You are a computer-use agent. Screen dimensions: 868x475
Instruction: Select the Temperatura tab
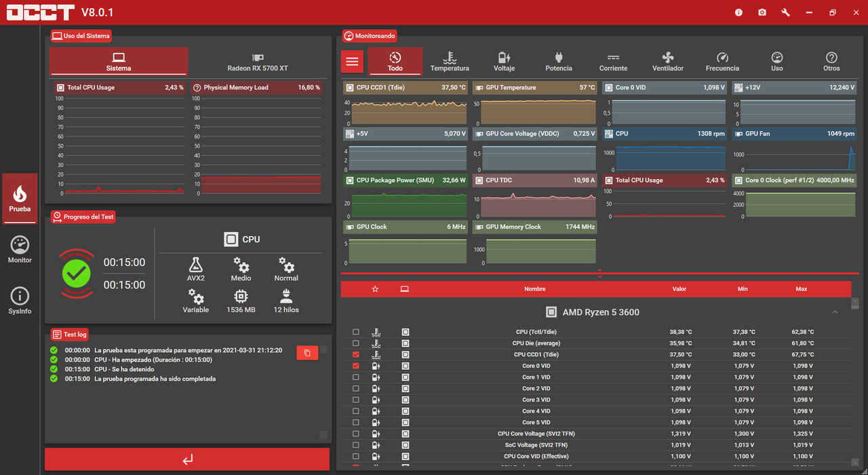coord(450,61)
